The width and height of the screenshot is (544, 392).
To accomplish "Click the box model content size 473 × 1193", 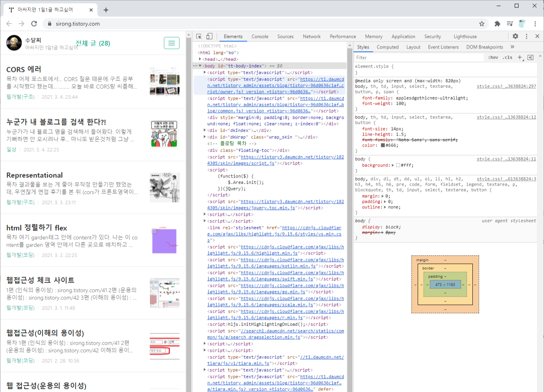I will coord(445,285).
